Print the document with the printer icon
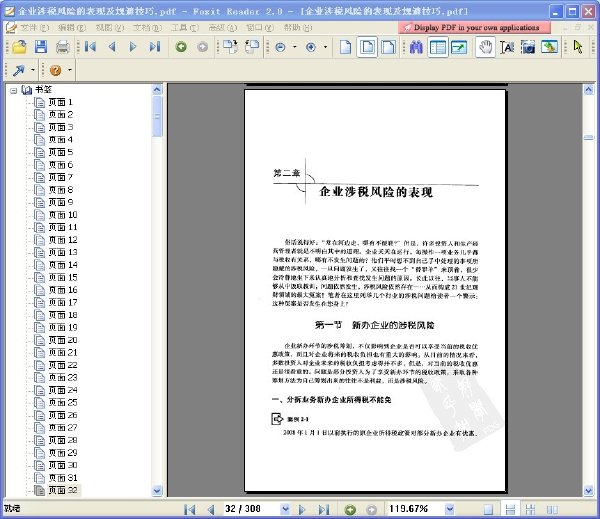 point(62,47)
